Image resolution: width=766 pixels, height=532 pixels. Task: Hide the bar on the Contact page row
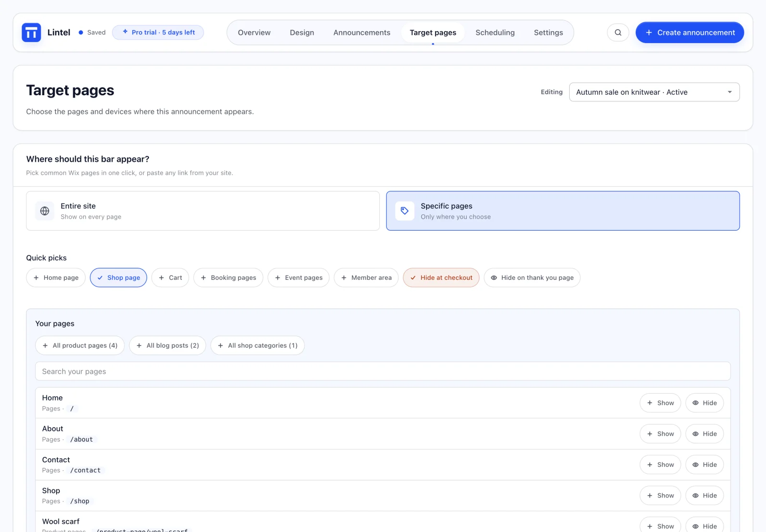click(705, 465)
